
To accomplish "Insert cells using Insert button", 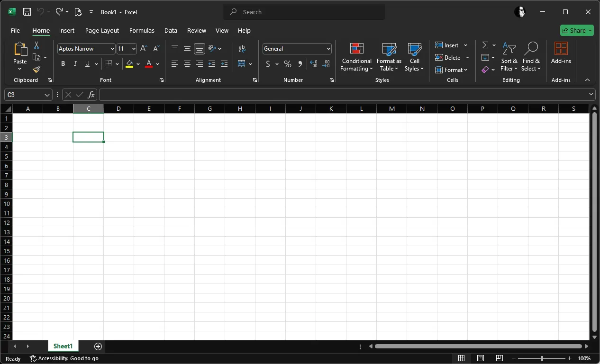I will click(447, 45).
